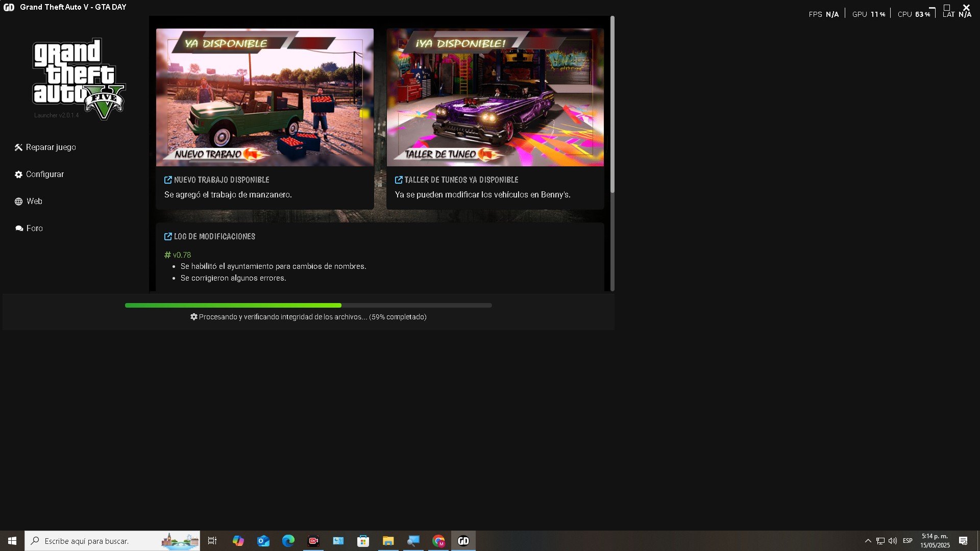Click the globe icon beside Web

coord(18,202)
